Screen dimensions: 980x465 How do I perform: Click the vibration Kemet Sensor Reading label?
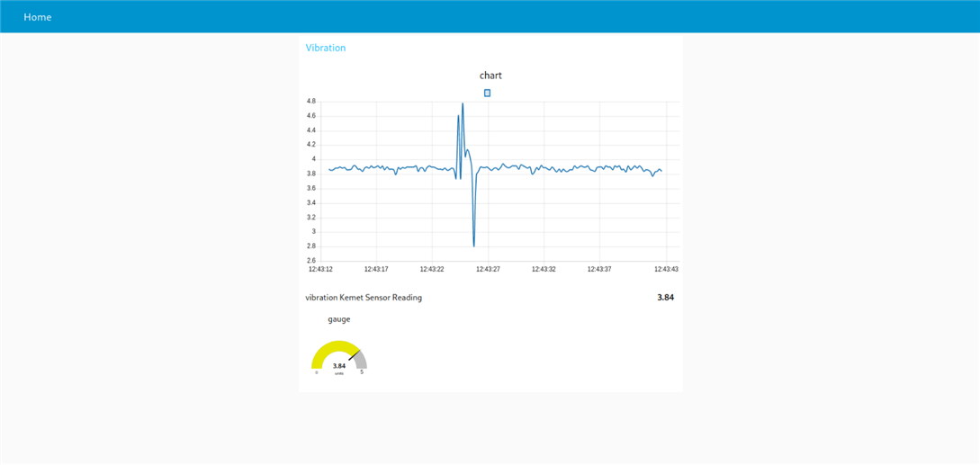coord(364,298)
